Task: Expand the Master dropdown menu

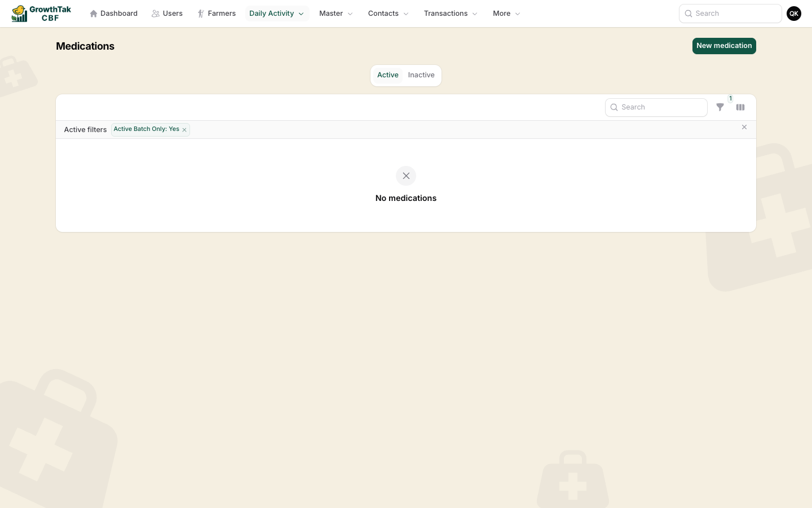Action: (x=336, y=14)
